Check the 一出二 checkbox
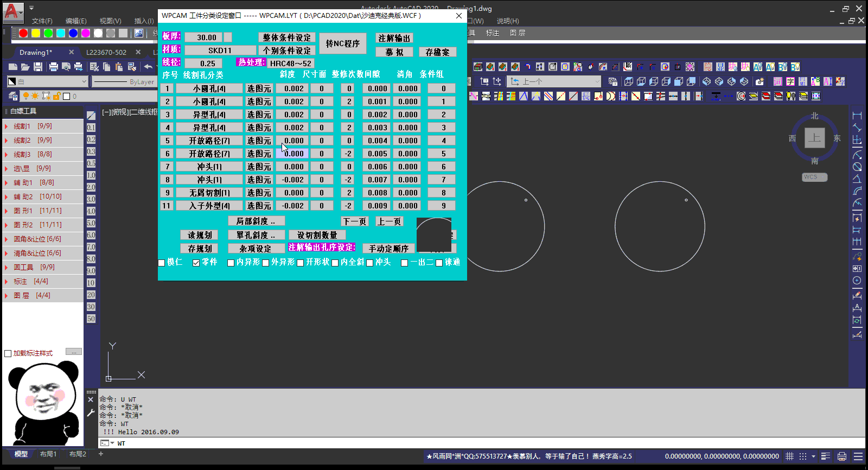 (405, 263)
